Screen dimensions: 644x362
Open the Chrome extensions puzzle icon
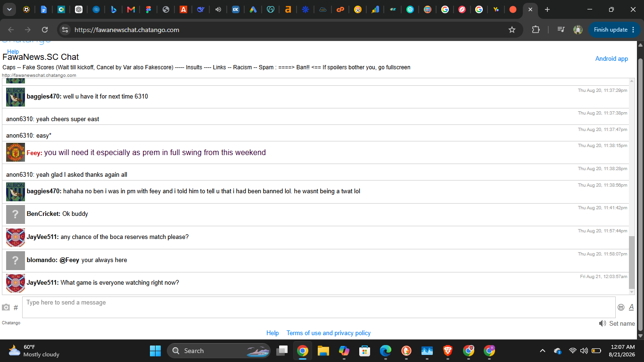pyautogui.click(x=536, y=30)
